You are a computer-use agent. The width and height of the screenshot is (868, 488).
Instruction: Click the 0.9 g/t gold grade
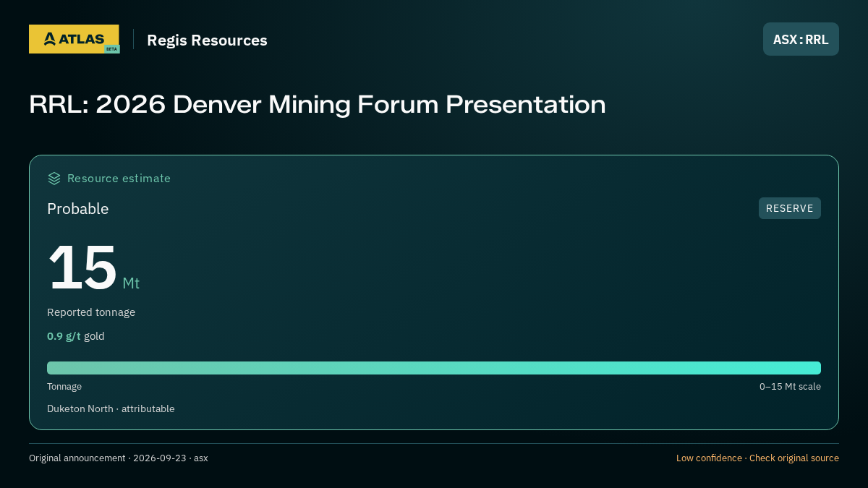[x=76, y=336]
